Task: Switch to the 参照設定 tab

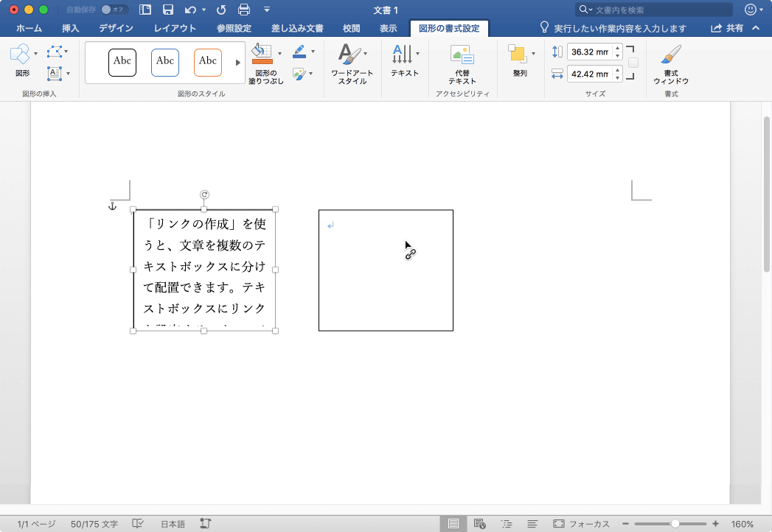Action: point(234,29)
